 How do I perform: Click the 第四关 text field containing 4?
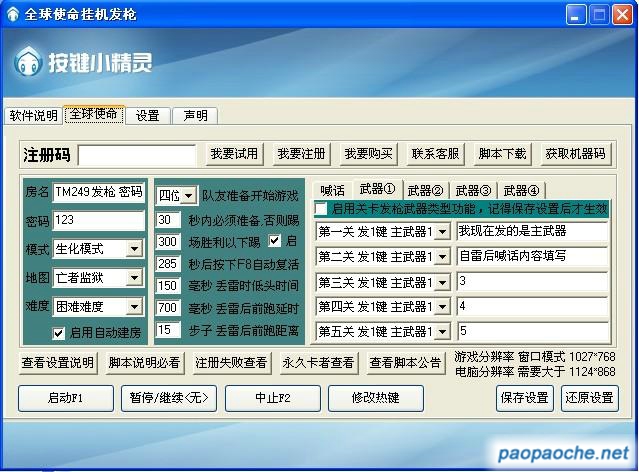533,306
